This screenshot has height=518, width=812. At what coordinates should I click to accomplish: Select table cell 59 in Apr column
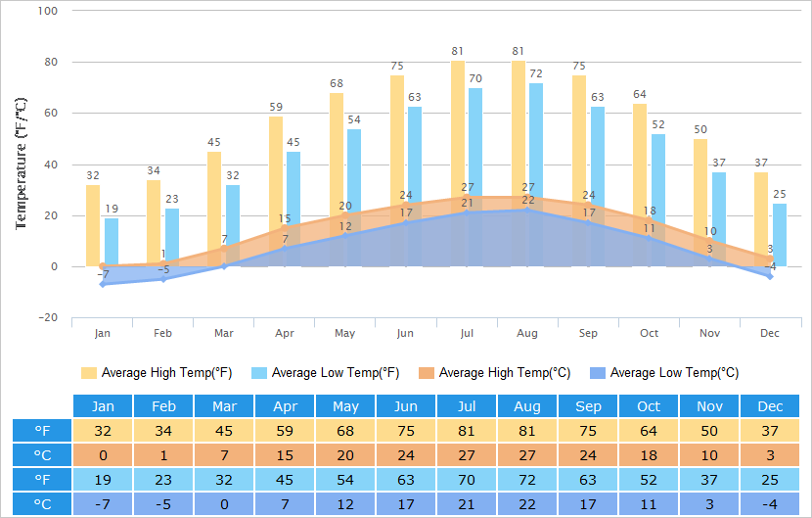285,431
